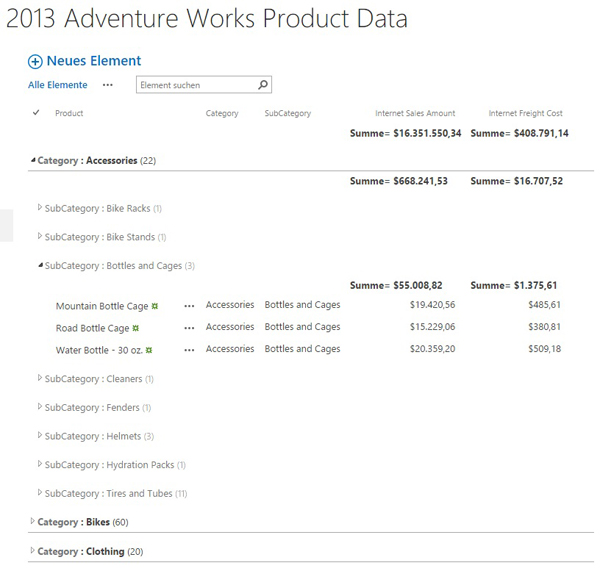Click the search magnifier icon
600x571 pixels.
pyautogui.click(x=263, y=85)
